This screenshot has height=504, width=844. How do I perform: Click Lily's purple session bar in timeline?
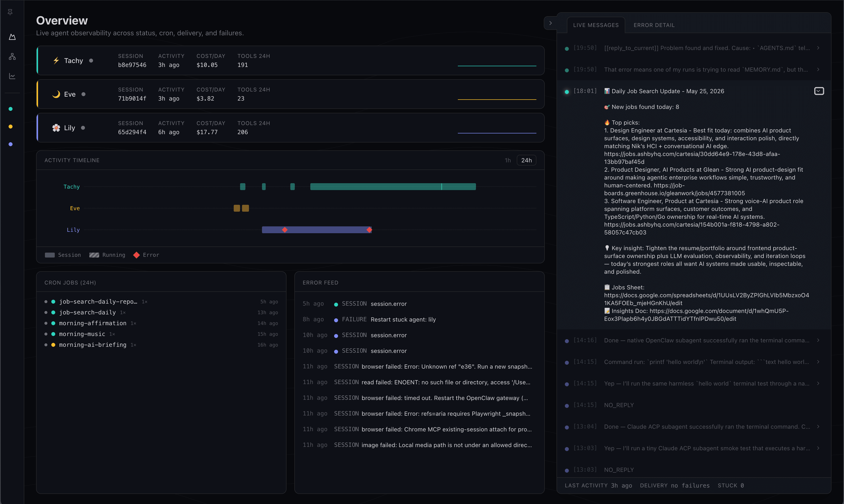317,230
